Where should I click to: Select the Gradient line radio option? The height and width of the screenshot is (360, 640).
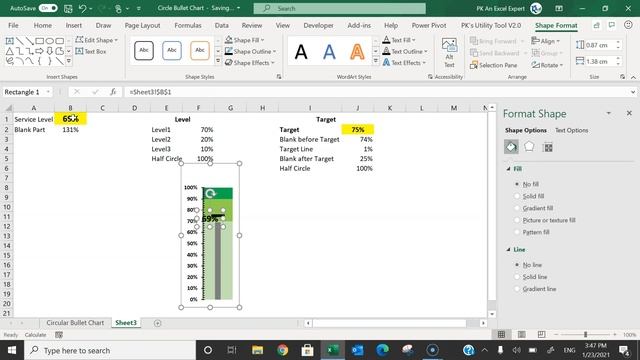[517, 289]
